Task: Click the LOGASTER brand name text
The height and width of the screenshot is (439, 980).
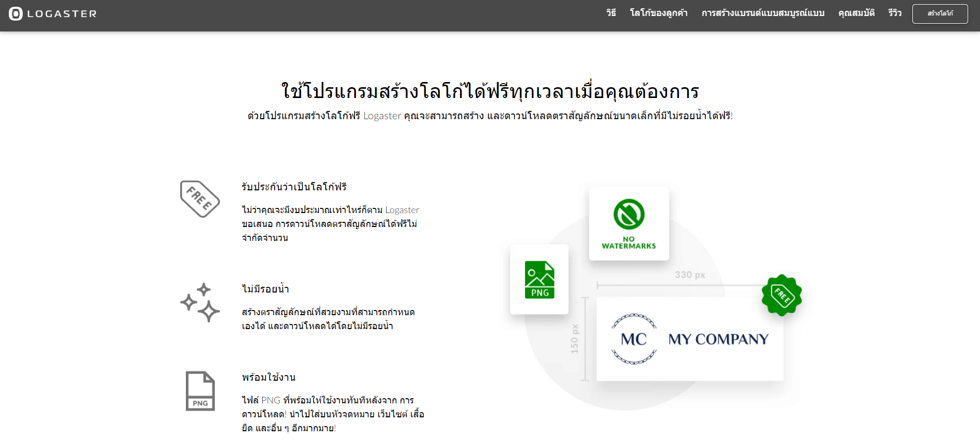Action: tap(62, 14)
